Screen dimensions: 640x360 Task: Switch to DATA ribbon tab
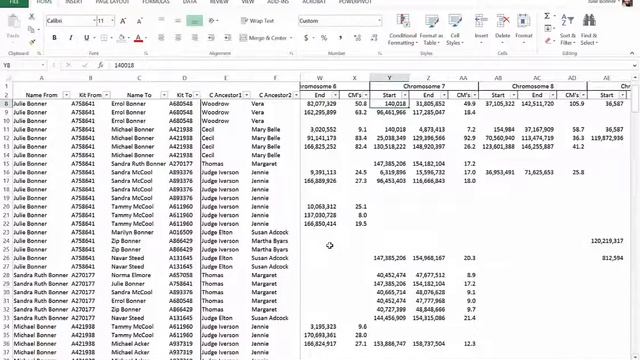(x=190, y=2)
